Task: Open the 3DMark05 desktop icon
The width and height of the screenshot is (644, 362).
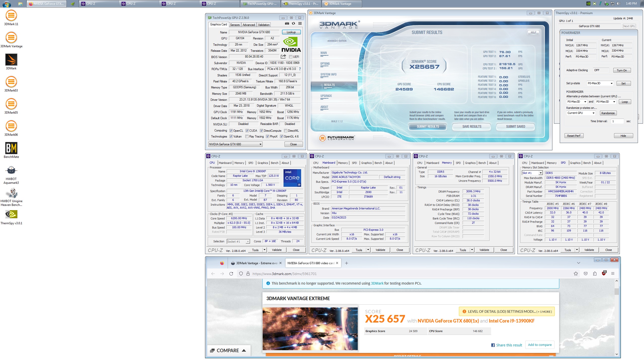Action: point(11,106)
